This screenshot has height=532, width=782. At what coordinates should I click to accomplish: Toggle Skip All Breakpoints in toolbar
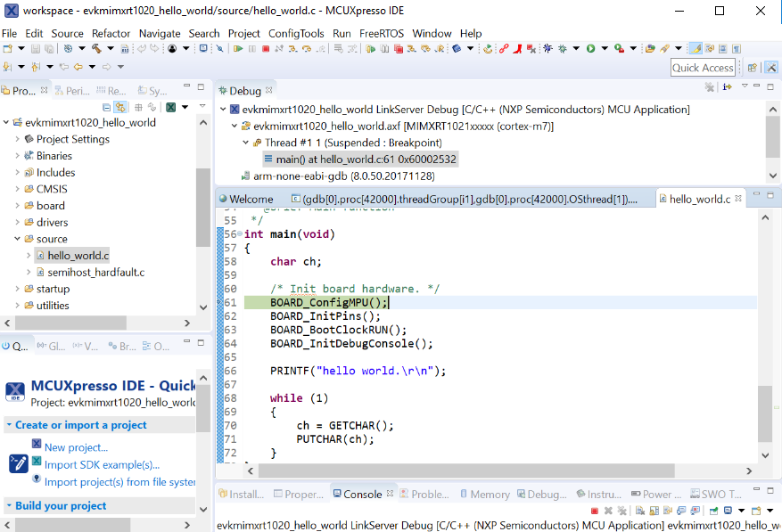tap(220, 49)
